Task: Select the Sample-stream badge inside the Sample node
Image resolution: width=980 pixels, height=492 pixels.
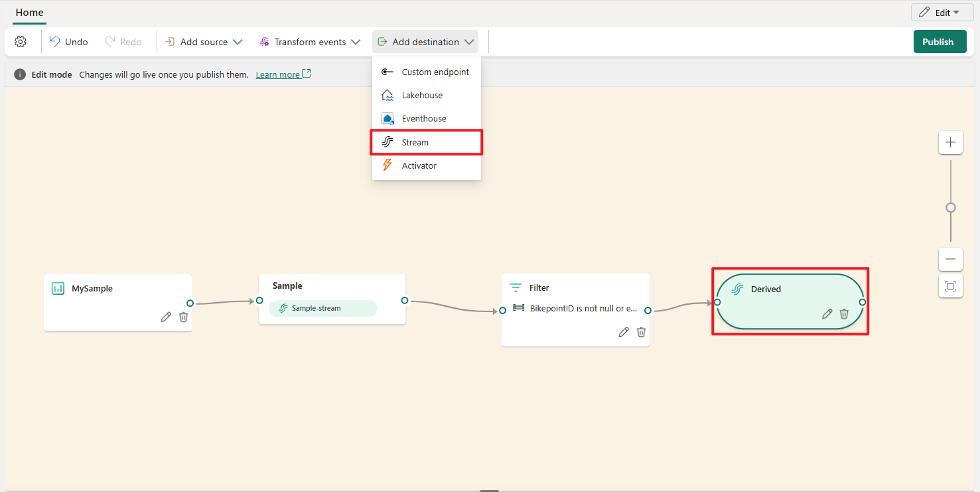Action: point(322,309)
